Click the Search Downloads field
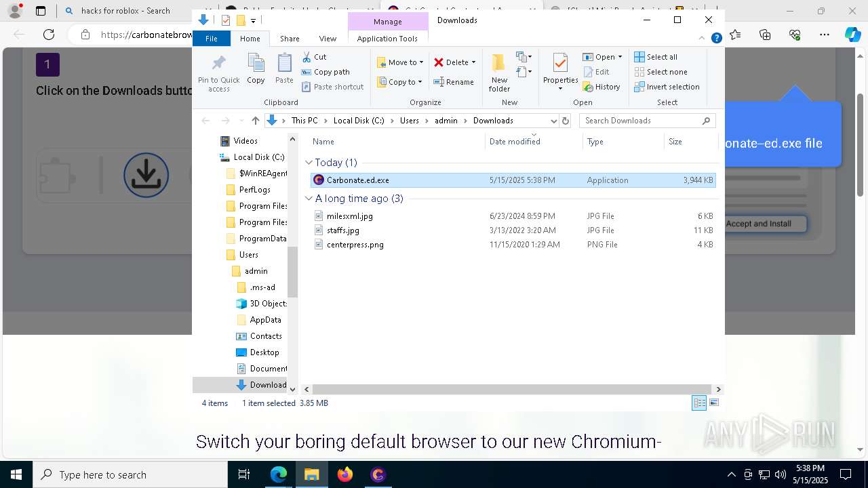The height and width of the screenshot is (488, 868). 648,121
